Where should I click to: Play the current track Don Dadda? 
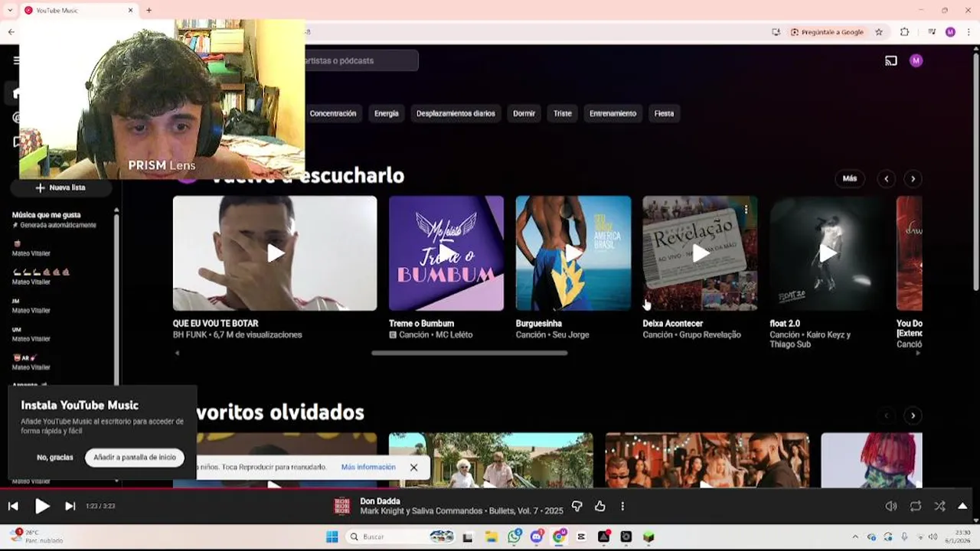pyautogui.click(x=42, y=506)
